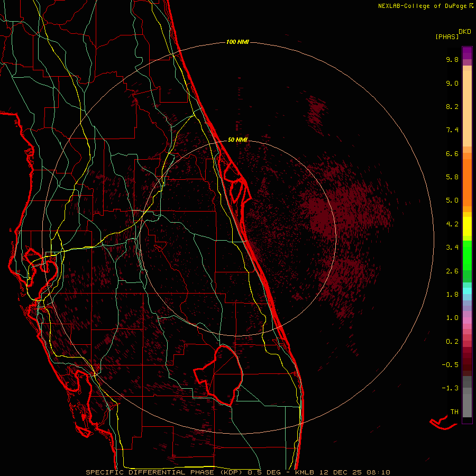Click the 0.2 scale value

[x=452, y=342]
